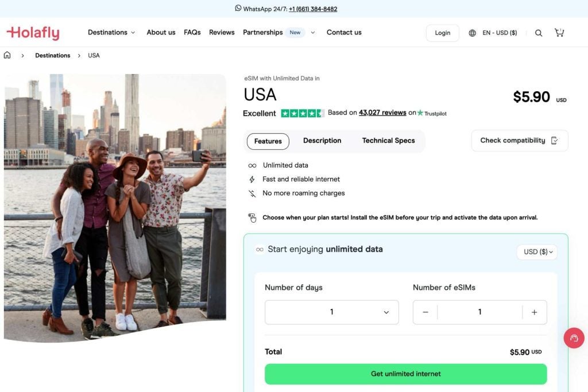Open the USD ($) currency dropdown
This screenshot has height=392, width=588.
537,252
